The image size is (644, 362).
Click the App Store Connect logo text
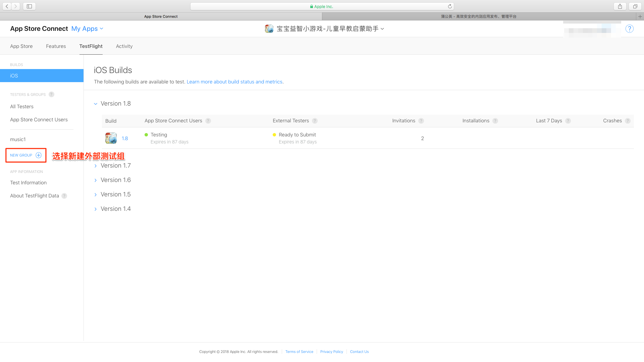(39, 29)
